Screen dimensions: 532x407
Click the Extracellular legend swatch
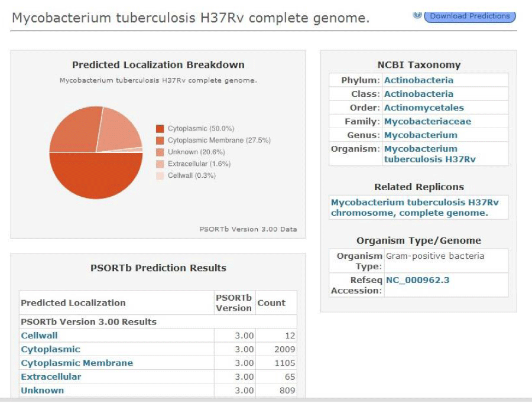[x=160, y=164]
